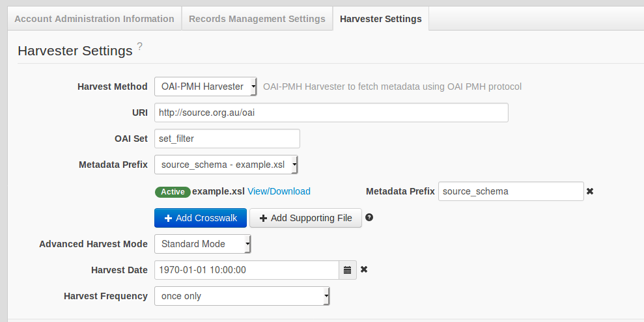The image size is (644, 322).
Task: Click the Add Crosswalk button
Action: pyautogui.click(x=201, y=218)
